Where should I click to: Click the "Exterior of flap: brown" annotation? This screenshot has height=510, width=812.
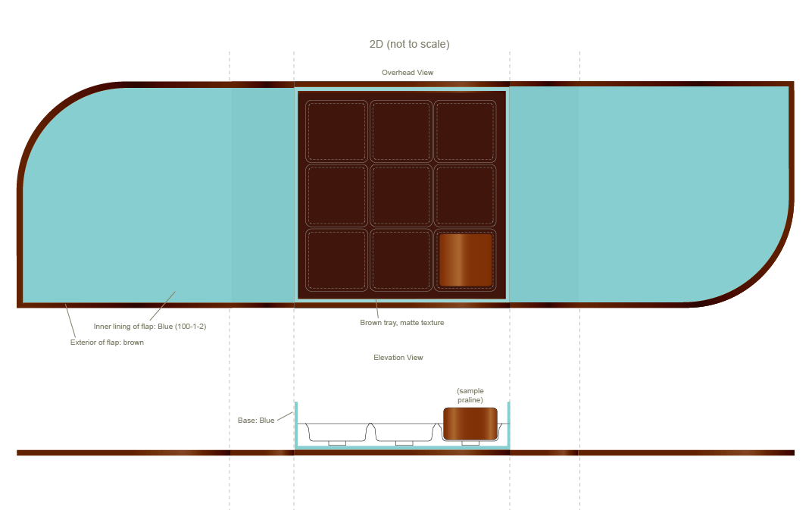point(108,343)
